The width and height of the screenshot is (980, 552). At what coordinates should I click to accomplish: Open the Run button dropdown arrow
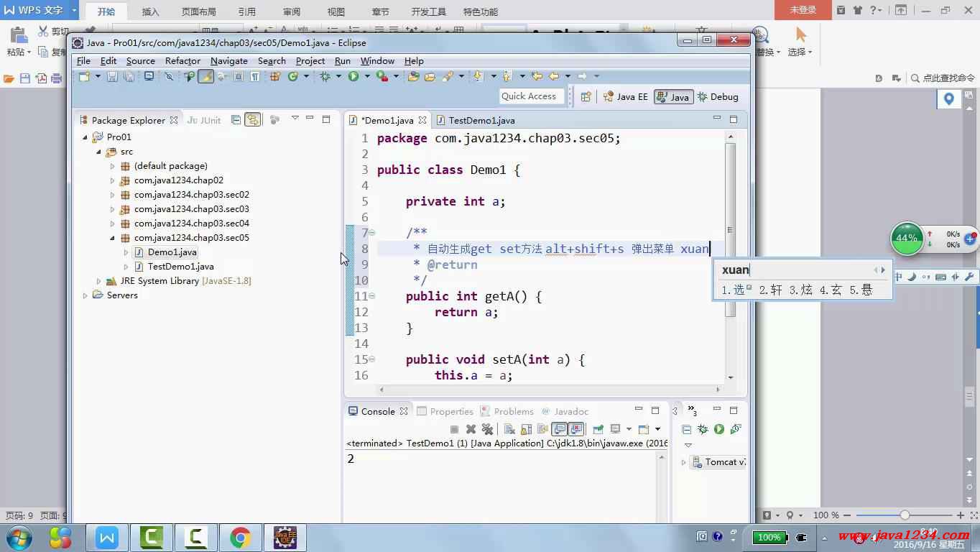(367, 76)
